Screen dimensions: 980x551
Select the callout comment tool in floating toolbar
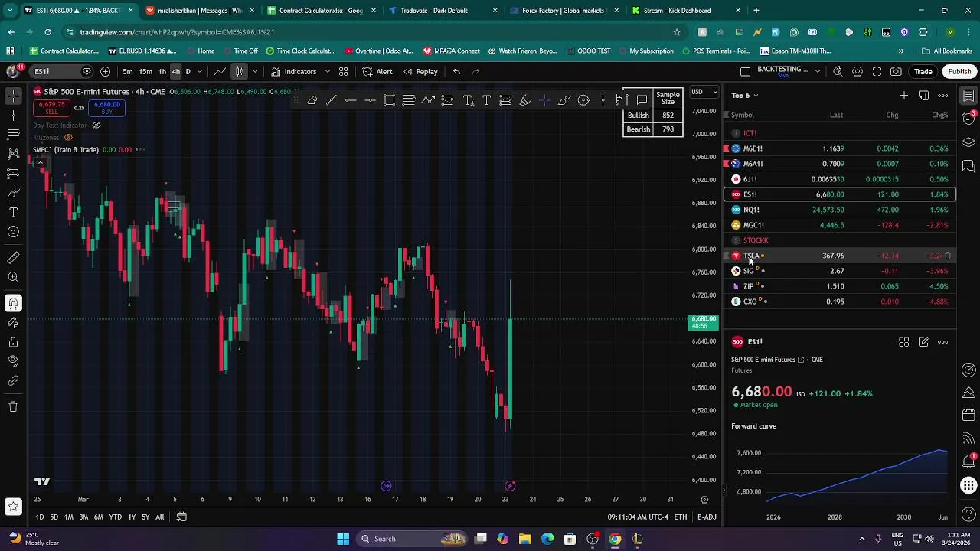[642, 100]
